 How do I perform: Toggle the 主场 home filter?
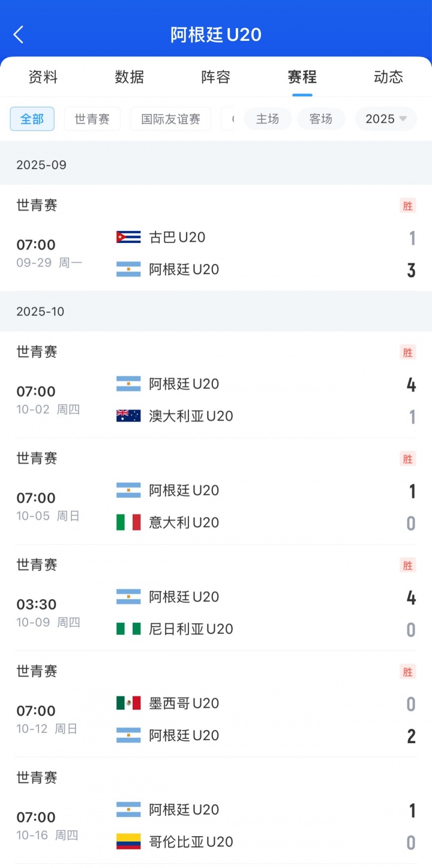(x=268, y=119)
